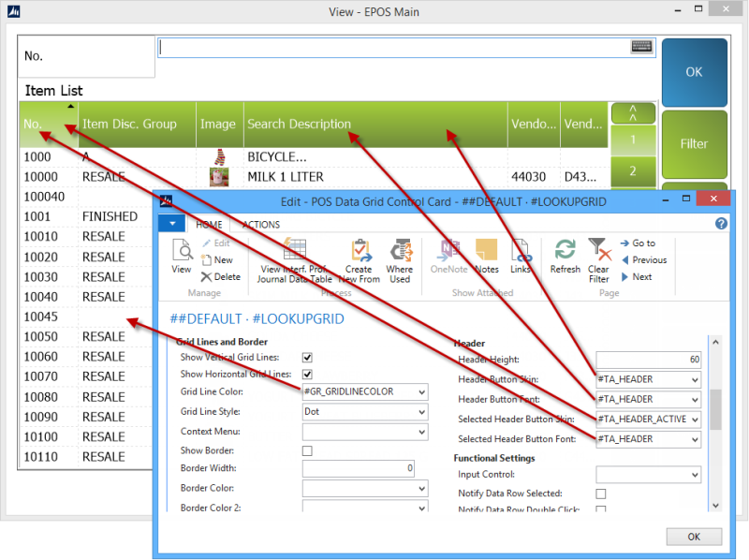
Task: Open View Interf. Prof. Journal Data Table
Action: point(294,261)
